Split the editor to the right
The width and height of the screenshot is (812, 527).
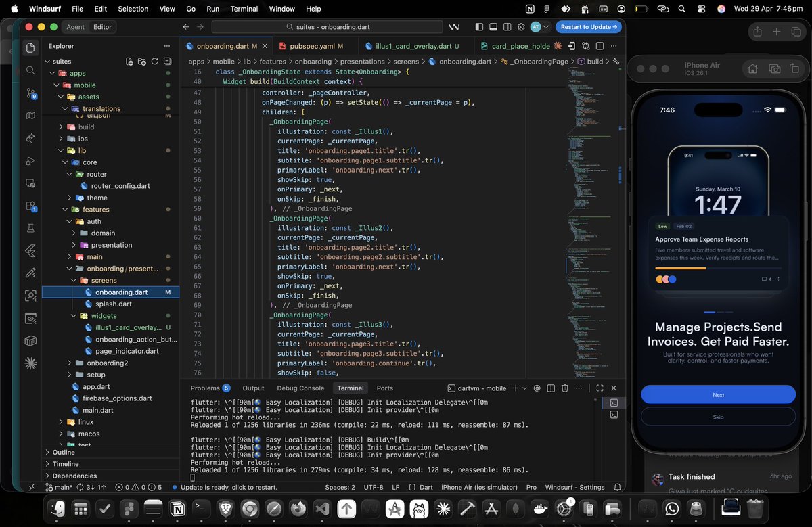[599, 46]
